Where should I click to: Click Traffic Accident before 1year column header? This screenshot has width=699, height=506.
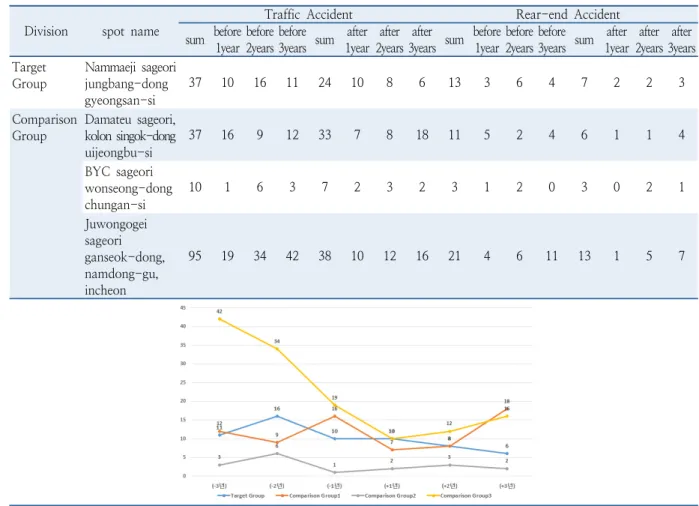click(x=227, y=40)
